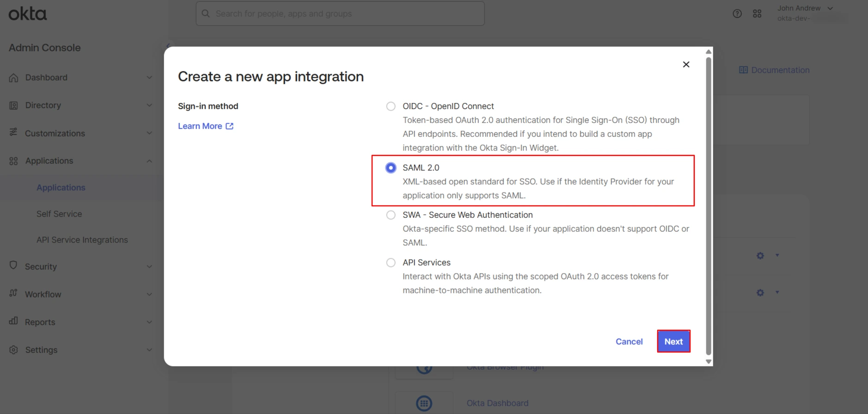Click the lower gear icon behind dialog
The height and width of the screenshot is (414, 868).
click(760, 292)
